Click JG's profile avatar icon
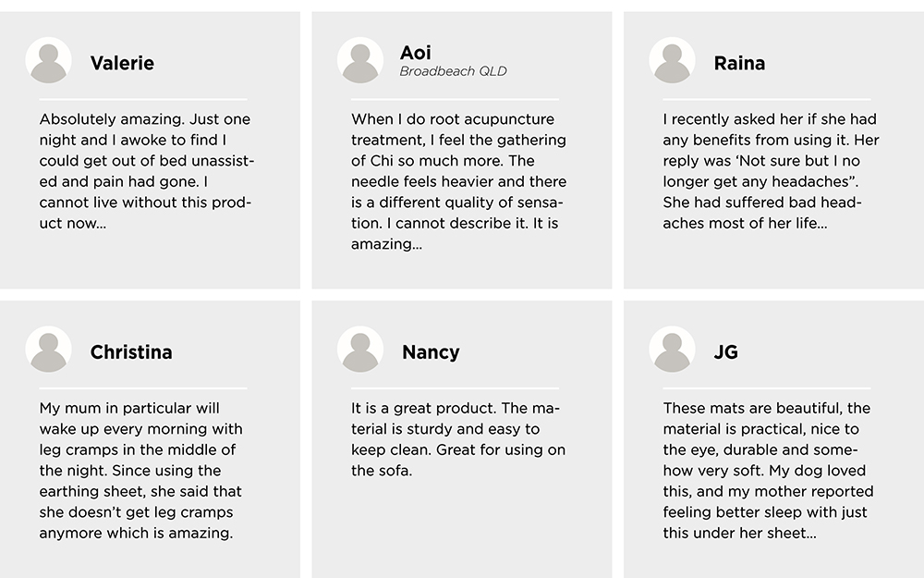 [x=672, y=350]
